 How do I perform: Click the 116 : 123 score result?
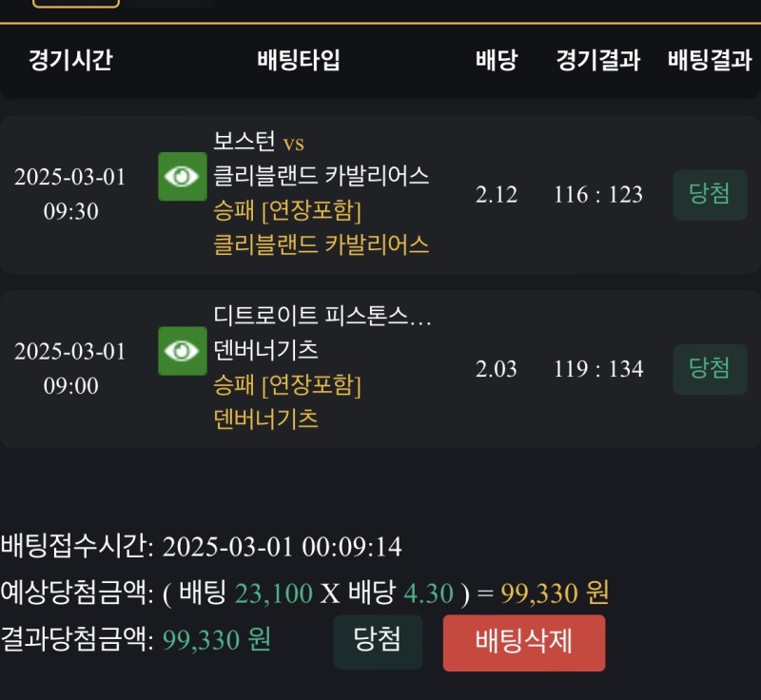(598, 195)
